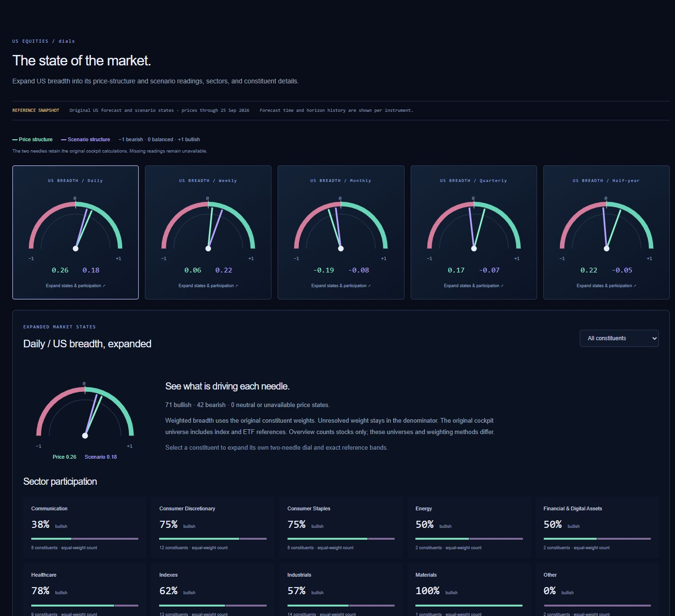675x616 pixels.
Task: Open the Consumer Discretionary sector card
Action: click(x=213, y=527)
